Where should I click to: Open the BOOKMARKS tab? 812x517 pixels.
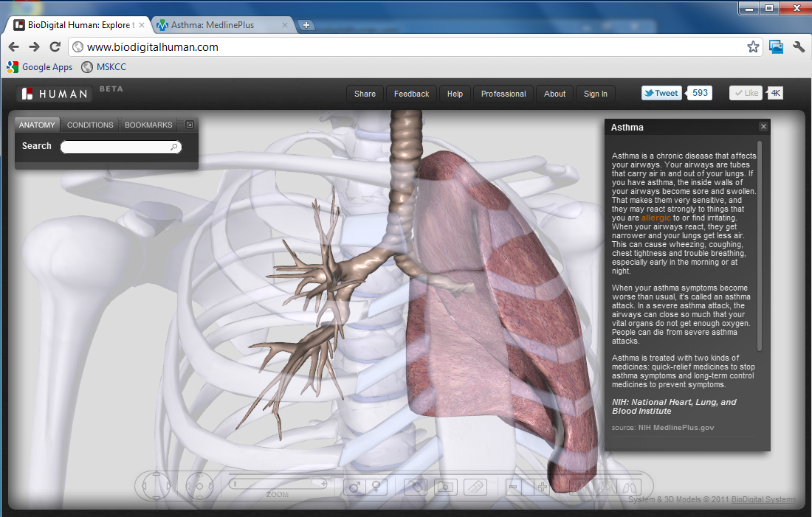(148, 125)
